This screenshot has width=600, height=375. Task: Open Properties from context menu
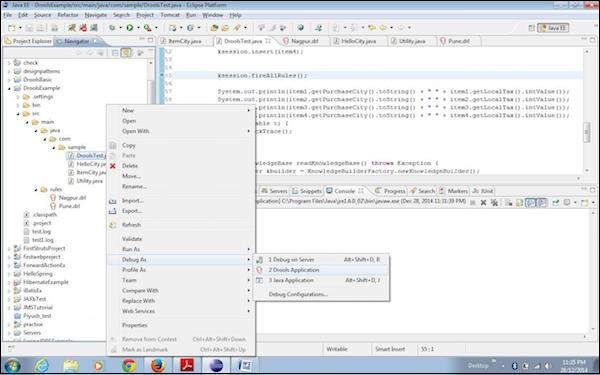135,326
